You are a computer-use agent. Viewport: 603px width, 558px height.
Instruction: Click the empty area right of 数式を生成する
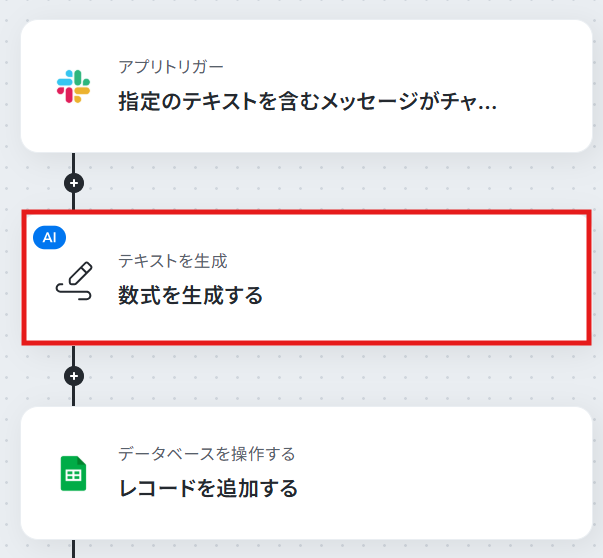[423, 295]
